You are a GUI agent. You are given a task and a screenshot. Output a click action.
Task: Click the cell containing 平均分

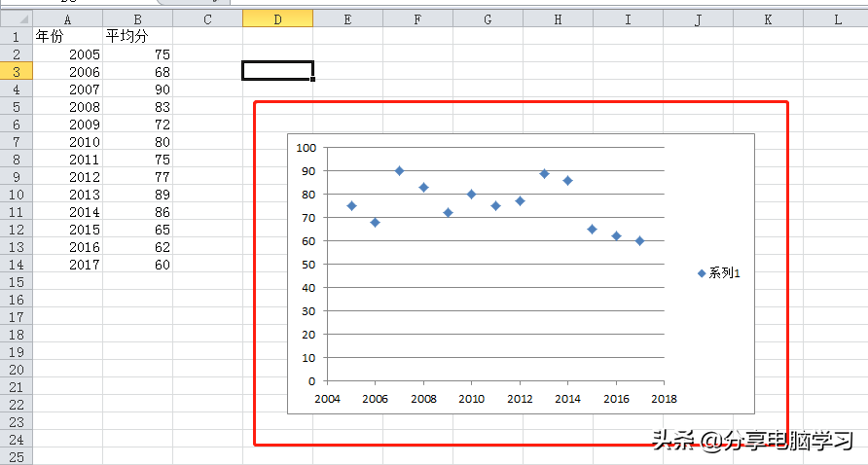pos(138,37)
